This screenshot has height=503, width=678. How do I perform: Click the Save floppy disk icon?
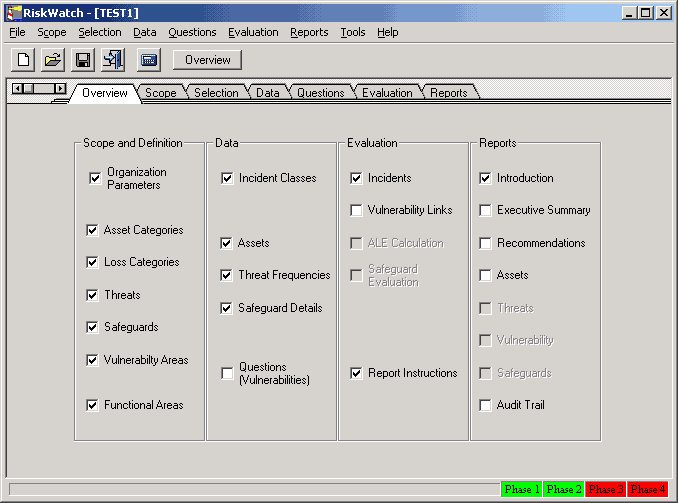tap(83, 60)
